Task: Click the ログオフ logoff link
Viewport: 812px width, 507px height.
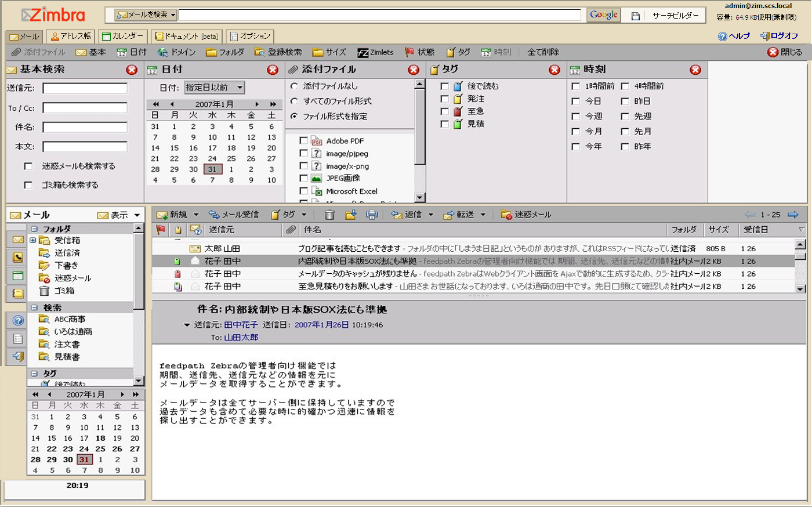Action: pyautogui.click(x=780, y=36)
